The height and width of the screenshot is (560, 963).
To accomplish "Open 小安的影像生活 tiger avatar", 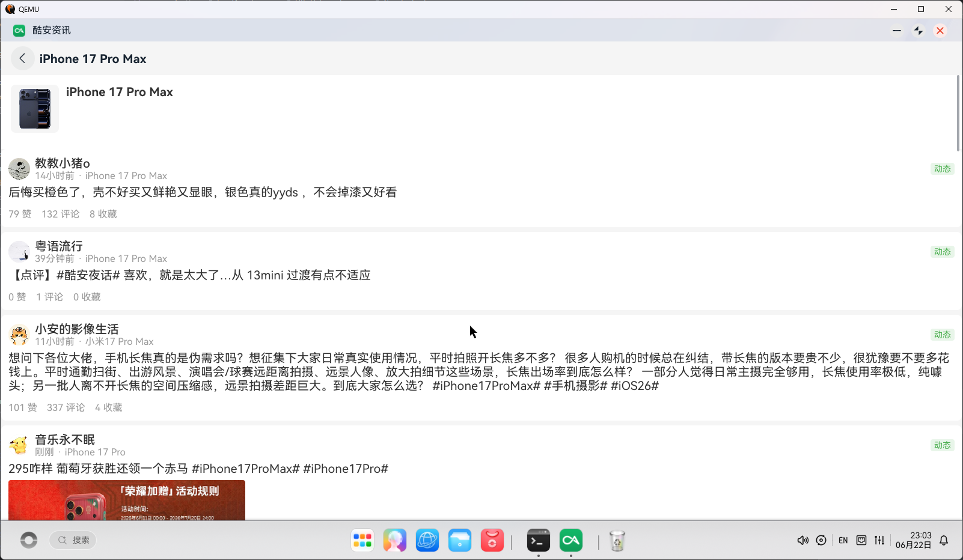I will [x=19, y=335].
